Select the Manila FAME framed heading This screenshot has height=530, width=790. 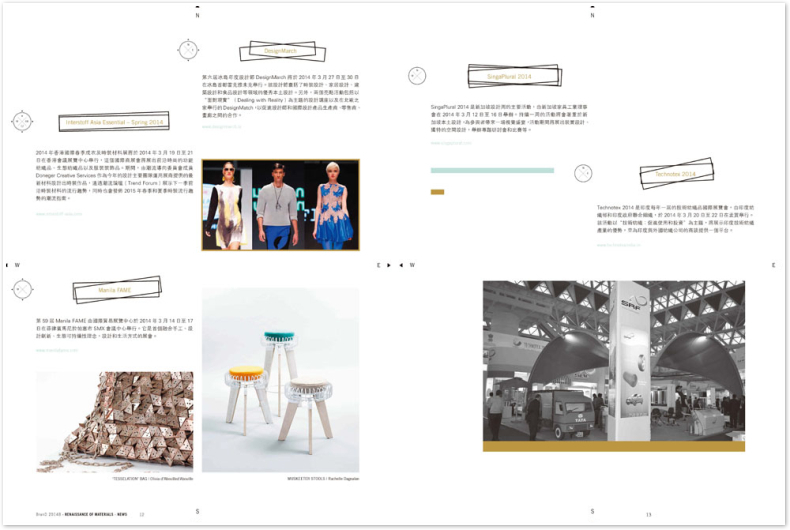coord(117,290)
